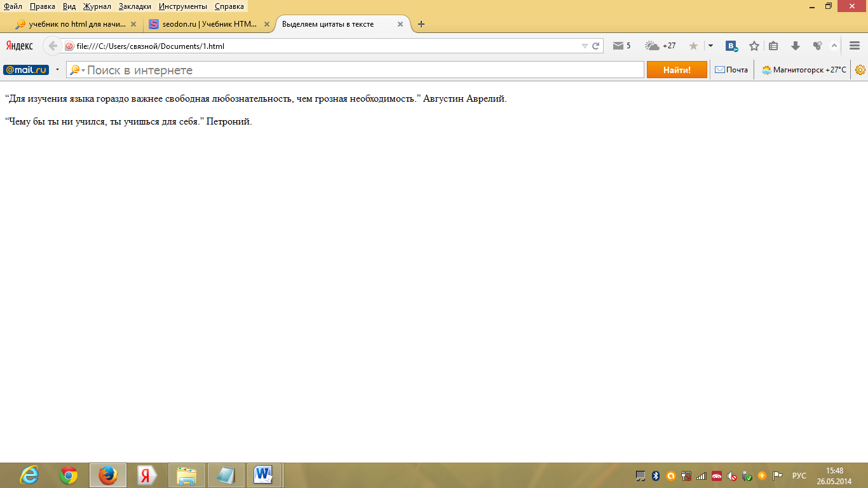The height and width of the screenshot is (488, 868).
Task: Open the VKontakte toolbar button
Action: point(732,46)
